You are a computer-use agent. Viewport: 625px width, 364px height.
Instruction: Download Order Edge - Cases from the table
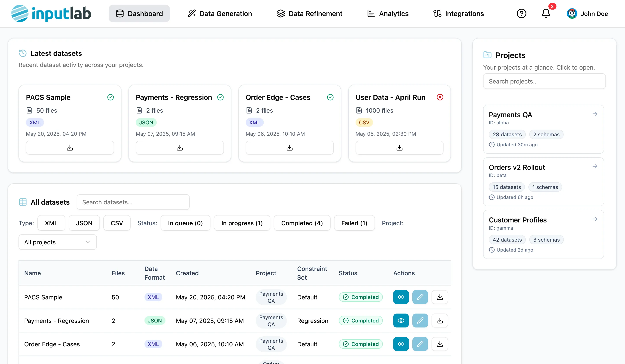point(440,344)
